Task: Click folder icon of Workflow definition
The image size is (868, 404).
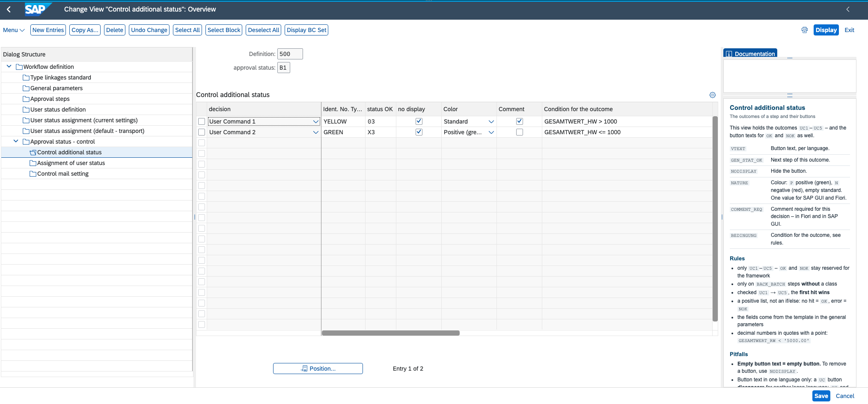Action: point(19,67)
